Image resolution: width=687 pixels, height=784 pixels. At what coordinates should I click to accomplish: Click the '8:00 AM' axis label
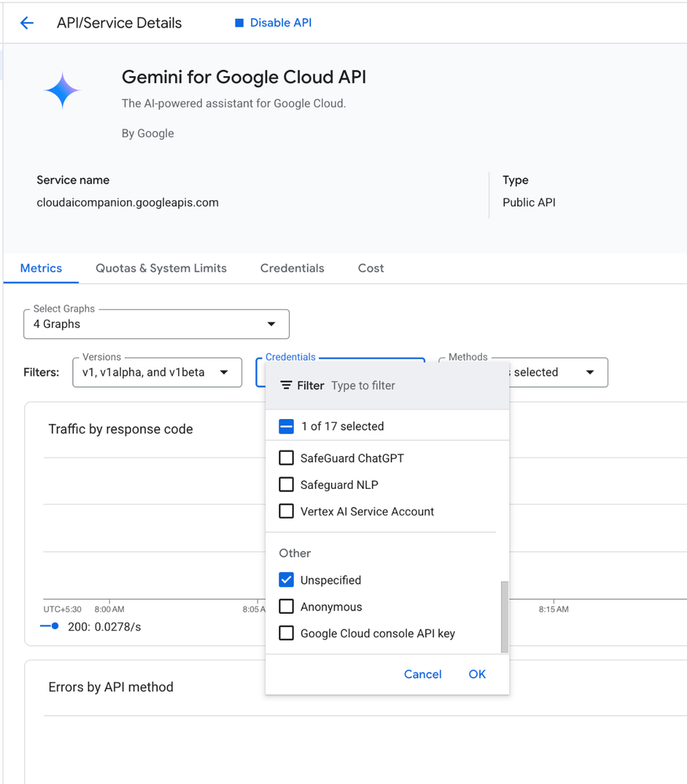tap(110, 610)
